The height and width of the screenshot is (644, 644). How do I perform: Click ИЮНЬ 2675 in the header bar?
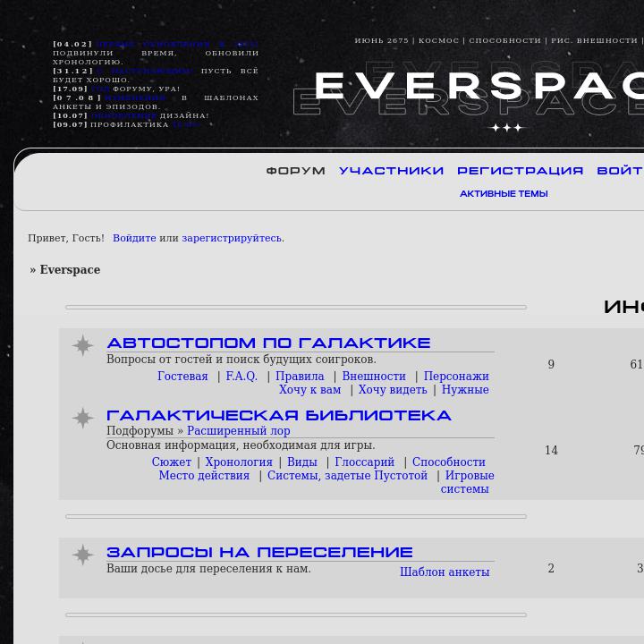point(382,40)
